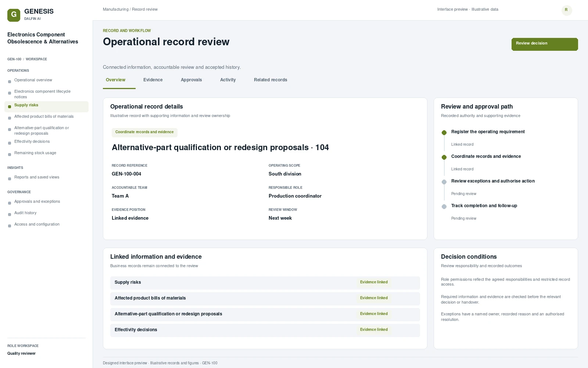Image resolution: width=588 pixels, height=368 pixels.
Task: Click the Register the operating requirement step marker
Action: point(444,132)
